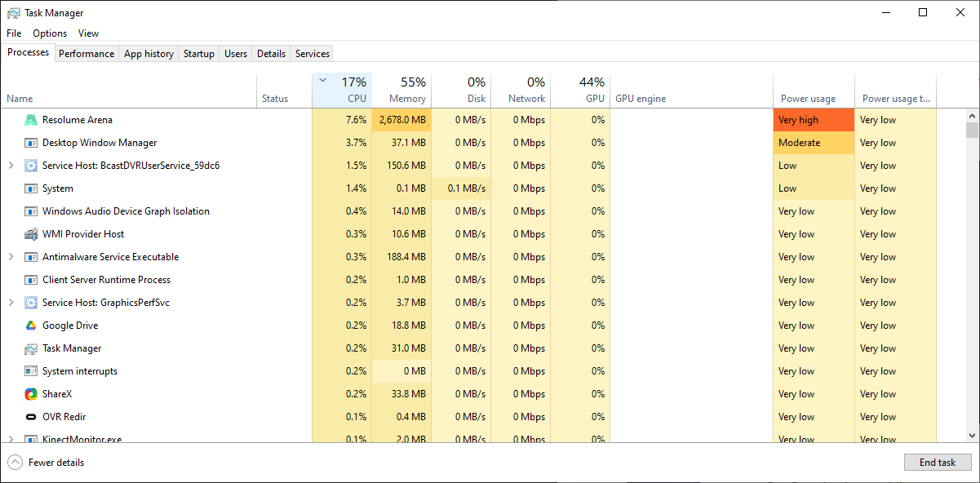This screenshot has width=980, height=483.
Task: Click the Very high power usage cell
Action: pyautogui.click(x=813, y=120)
